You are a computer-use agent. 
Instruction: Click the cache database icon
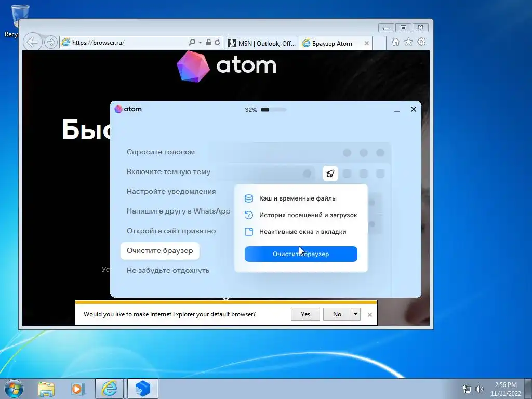(249, 198)
